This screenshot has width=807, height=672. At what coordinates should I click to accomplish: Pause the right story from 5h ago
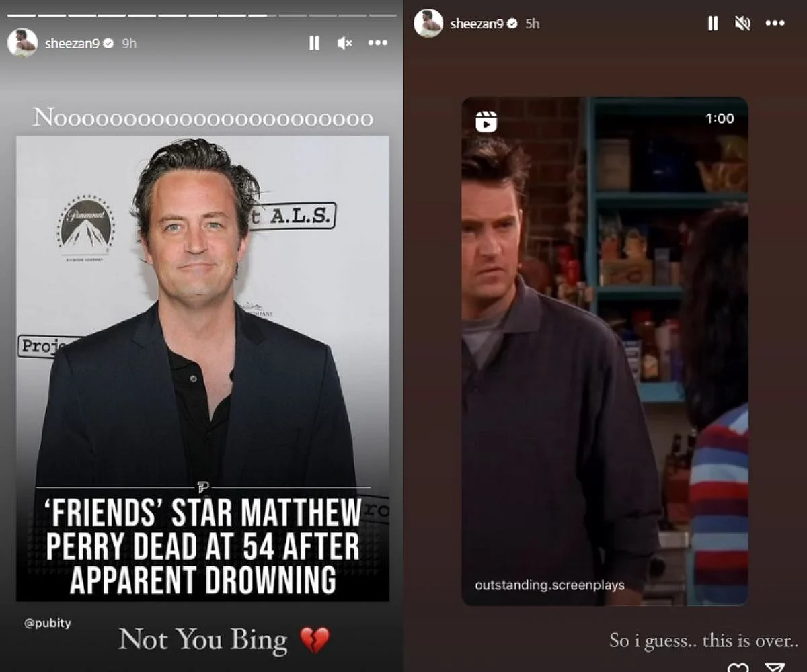[713, 24]
